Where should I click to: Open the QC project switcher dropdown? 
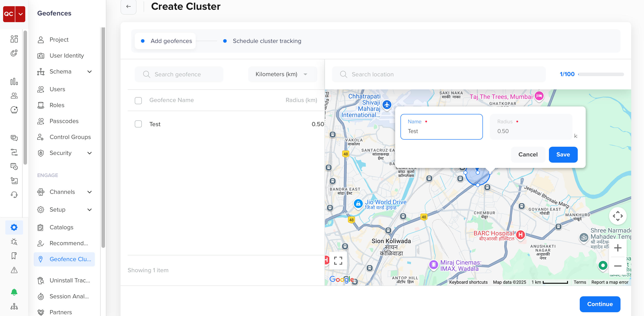pyautogui.click(x=21, y=14)
